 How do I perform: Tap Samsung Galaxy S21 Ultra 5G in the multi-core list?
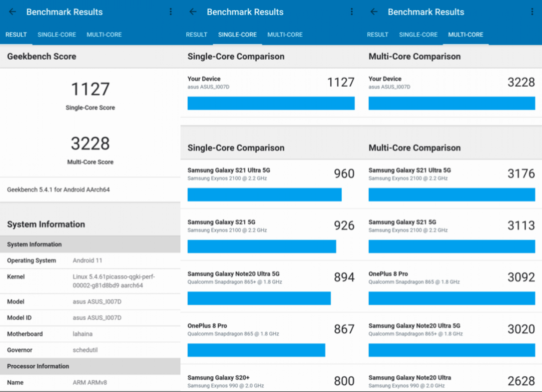[410, 170]
